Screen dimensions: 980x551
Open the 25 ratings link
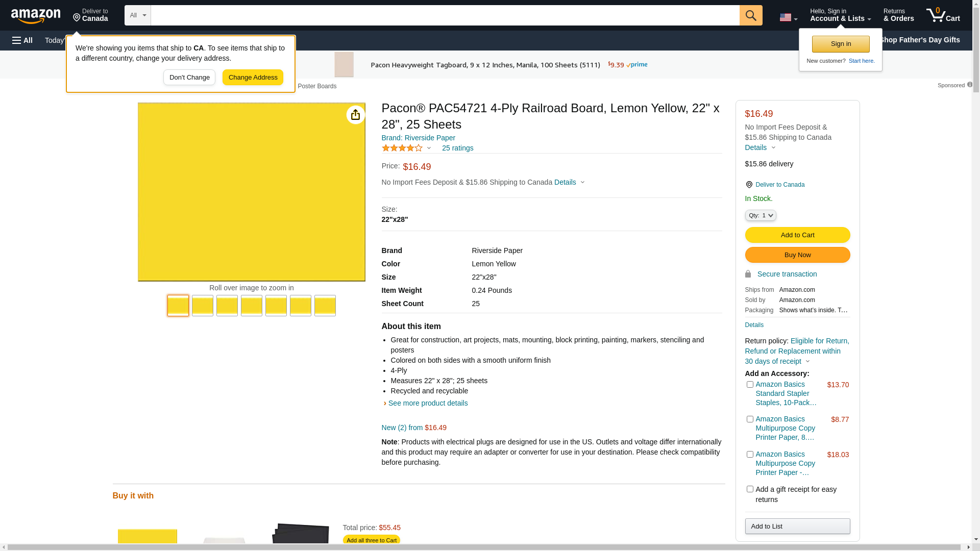click(457, 148)
